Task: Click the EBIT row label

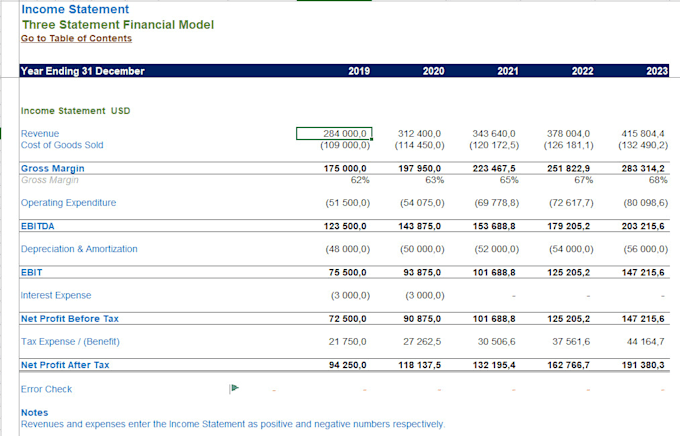Action: [x=32, y=272]
